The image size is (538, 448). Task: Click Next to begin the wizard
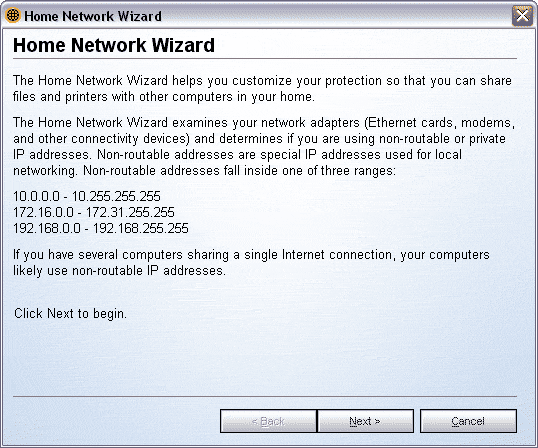pos(365,421)
